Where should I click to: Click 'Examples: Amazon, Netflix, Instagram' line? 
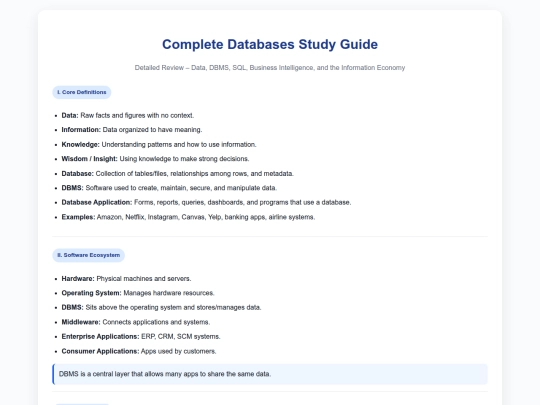(x=188, y=217)
